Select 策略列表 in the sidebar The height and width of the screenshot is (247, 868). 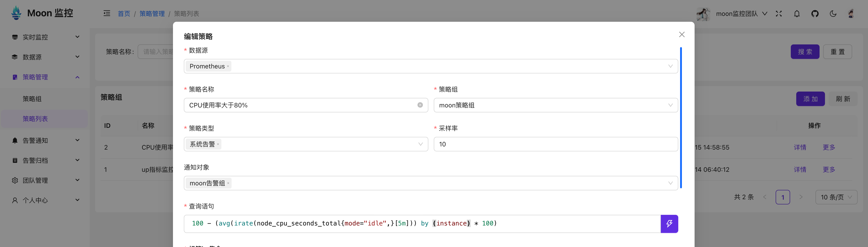click(x=44, y=119)
